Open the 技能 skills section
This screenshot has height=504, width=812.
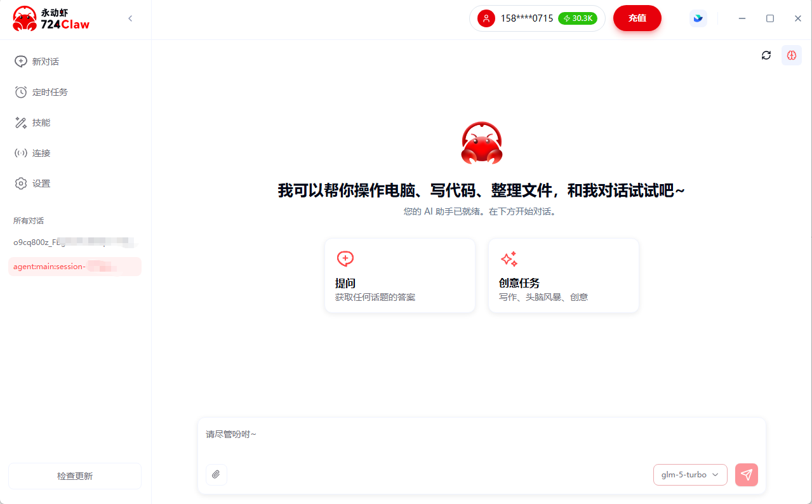[40, 122]
